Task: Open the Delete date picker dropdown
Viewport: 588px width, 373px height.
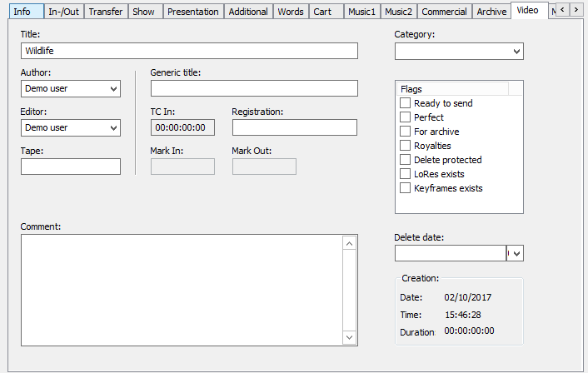Action: (x=517, y=253)
